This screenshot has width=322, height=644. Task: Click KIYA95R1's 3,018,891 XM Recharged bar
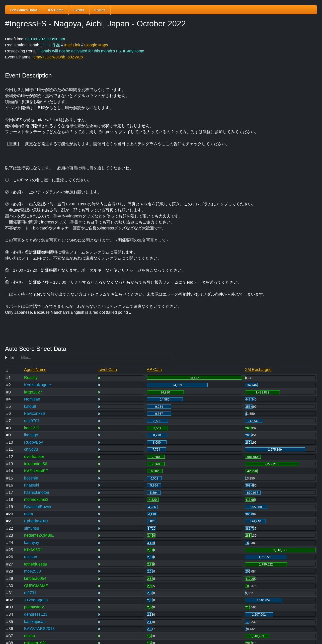(280, 550)
